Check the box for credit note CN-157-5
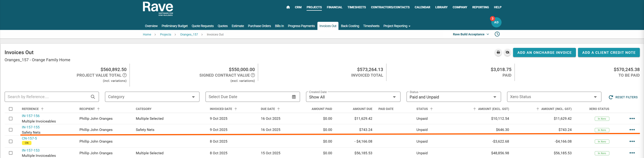Viewport: 644px width, 158px height. tap(11, 141)
